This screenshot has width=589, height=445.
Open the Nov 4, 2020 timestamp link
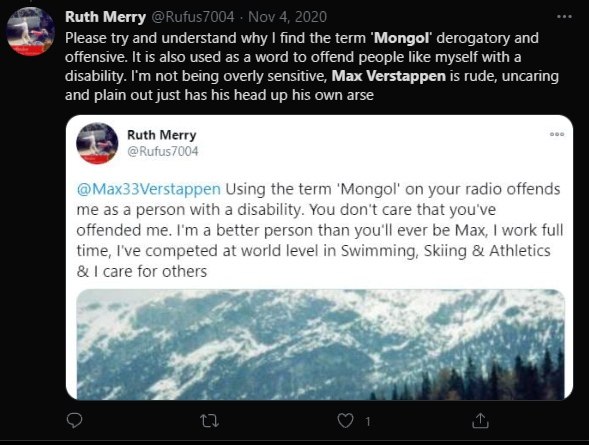point(287,17)
